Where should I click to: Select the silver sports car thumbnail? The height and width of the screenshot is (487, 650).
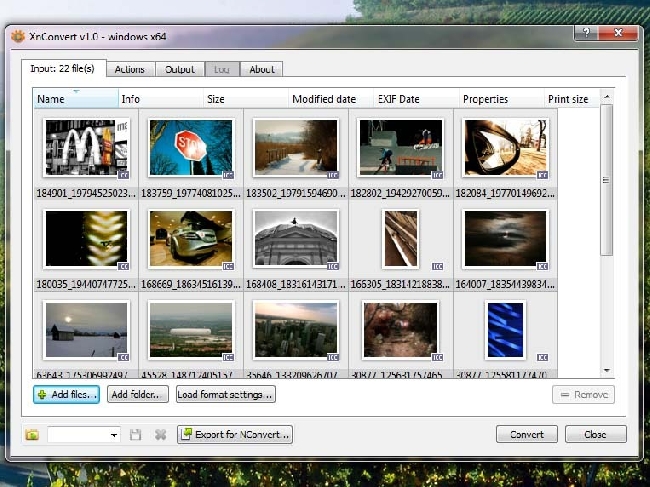tap(190, 239)
